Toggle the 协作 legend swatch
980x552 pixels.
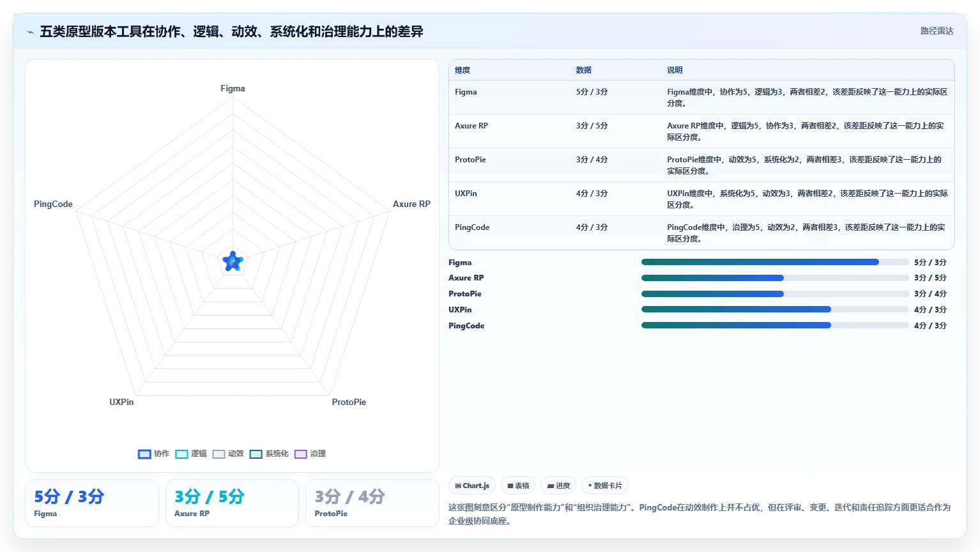pos(144,454)
